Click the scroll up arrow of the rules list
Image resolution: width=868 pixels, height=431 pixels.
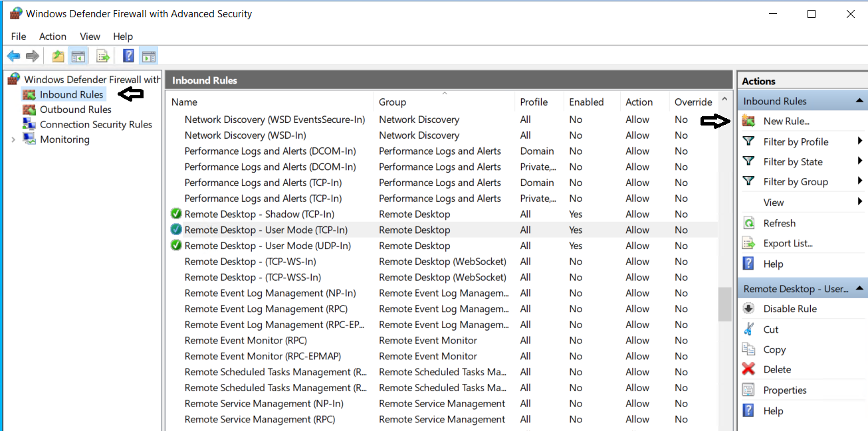click(x=725, y=100)
